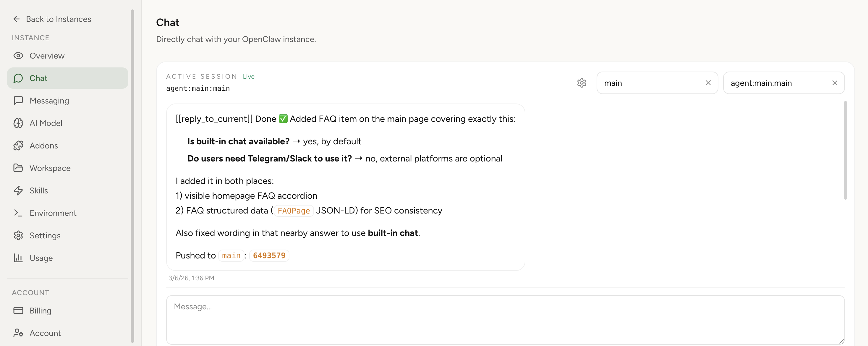This screenshot has height=346, width=868.
Task: Select the Skills lightning icon
Action: 18,190
